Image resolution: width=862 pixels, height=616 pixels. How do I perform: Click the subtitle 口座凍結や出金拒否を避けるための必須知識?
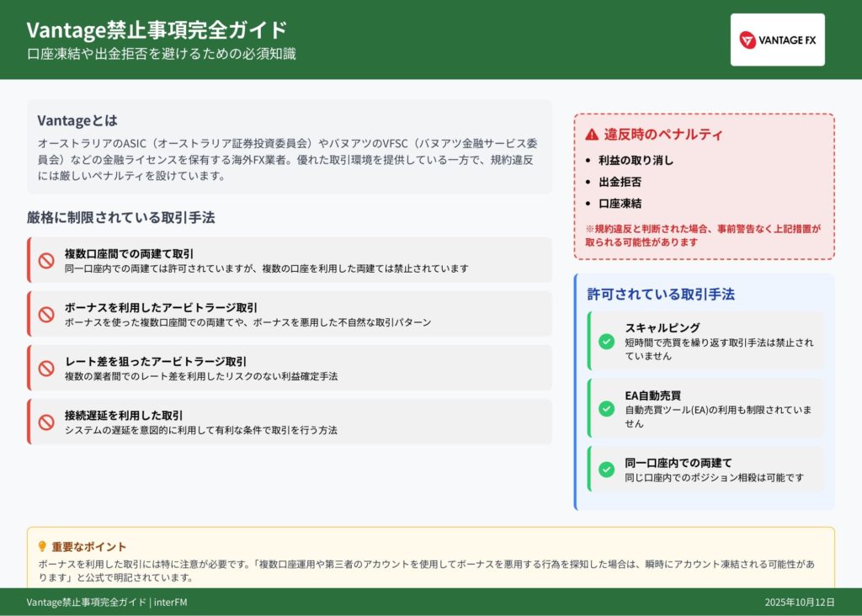(x=161, y=55)
